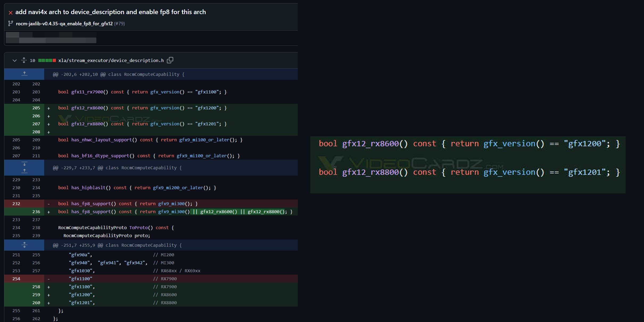Image resolution: width=644 pixels, height=322 pixels.
Task: Click the xla/stream_executor/device_description.h filename
Action: click(x=111, y=60)
